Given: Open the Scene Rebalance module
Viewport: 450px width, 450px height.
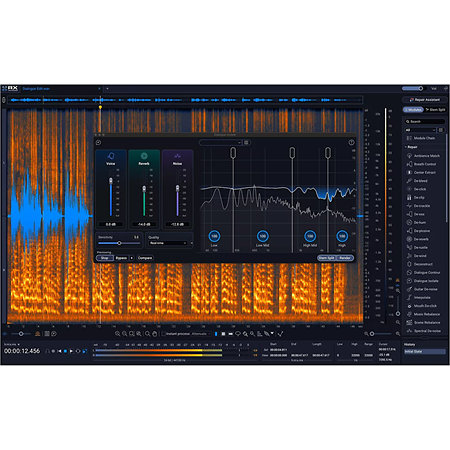Looking at the screenshot, I should [x=423, y=322].
